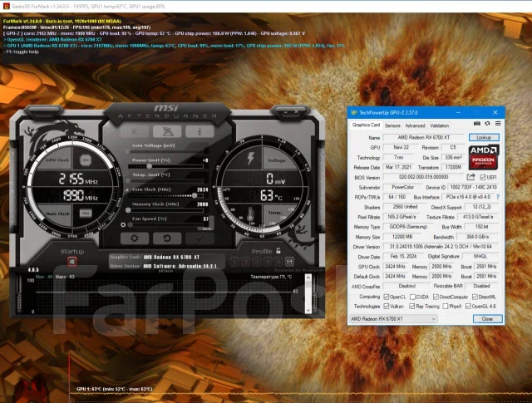
Task: Click the MEM chip icon in clock gauge
Action: [x=86, y=213]
